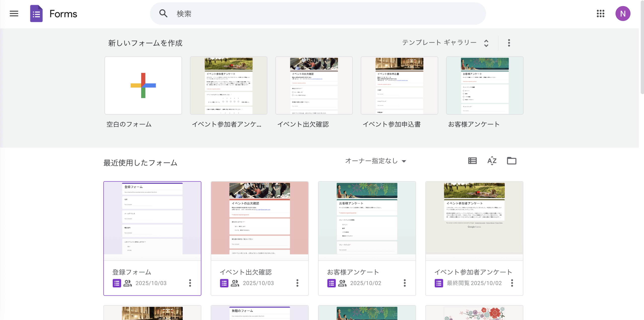Open the main hamburger menu
644x320 pixels.
coord(14,14)
